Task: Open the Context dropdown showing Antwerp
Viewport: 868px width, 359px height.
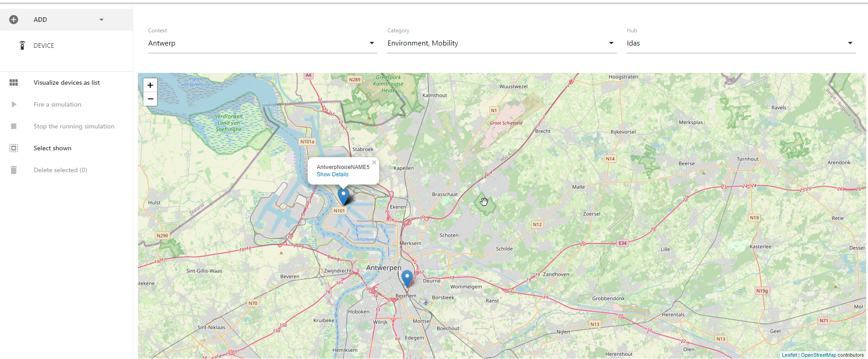Action: point(262,43)
